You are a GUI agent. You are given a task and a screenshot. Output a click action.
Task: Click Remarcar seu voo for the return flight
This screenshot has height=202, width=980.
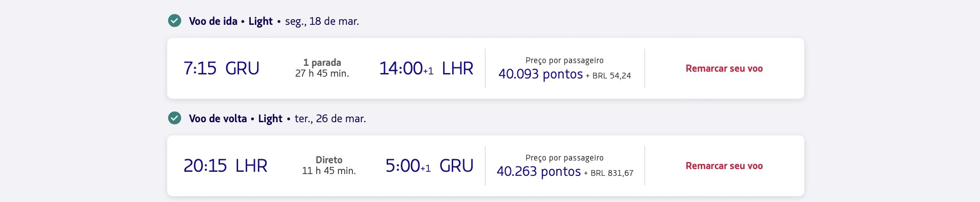[724, 166]
